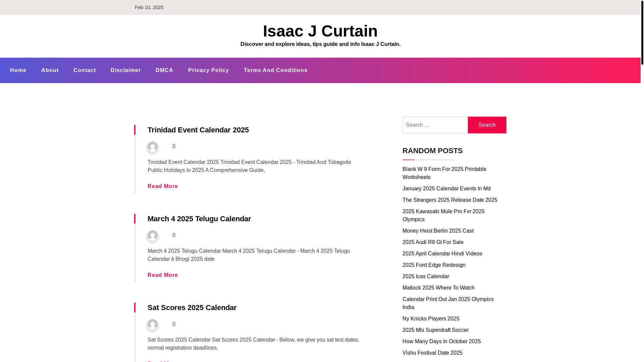Open the Privacy Policy page
The width and height of the screenshot is (644, 362).
point(209,70)
